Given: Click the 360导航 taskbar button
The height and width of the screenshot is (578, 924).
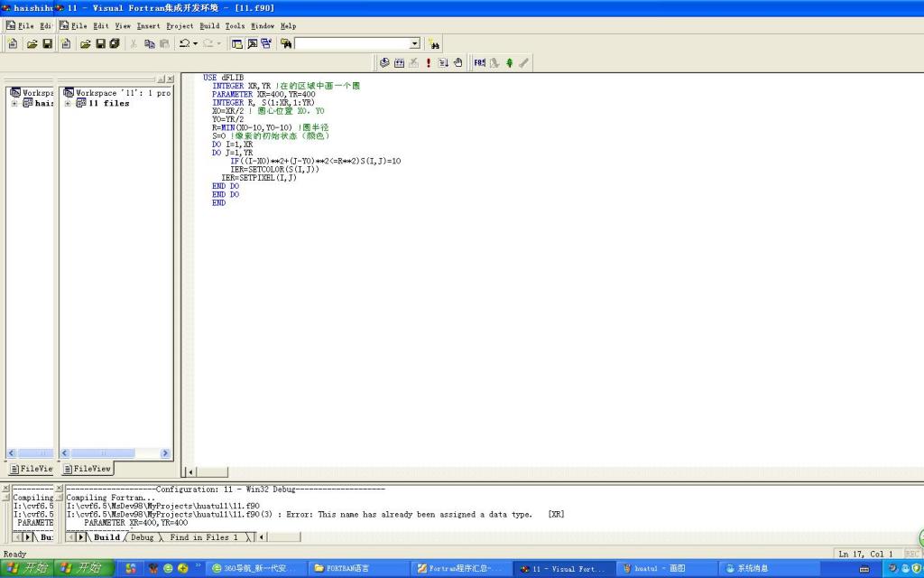Looking at the screenshot, I should [x=254, y=569].
